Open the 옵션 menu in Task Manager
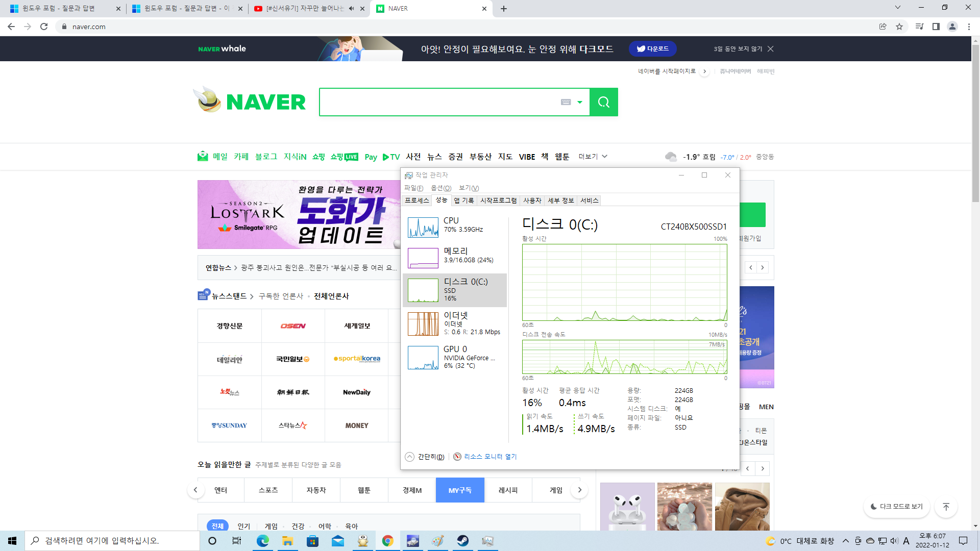 click(441, 188)
